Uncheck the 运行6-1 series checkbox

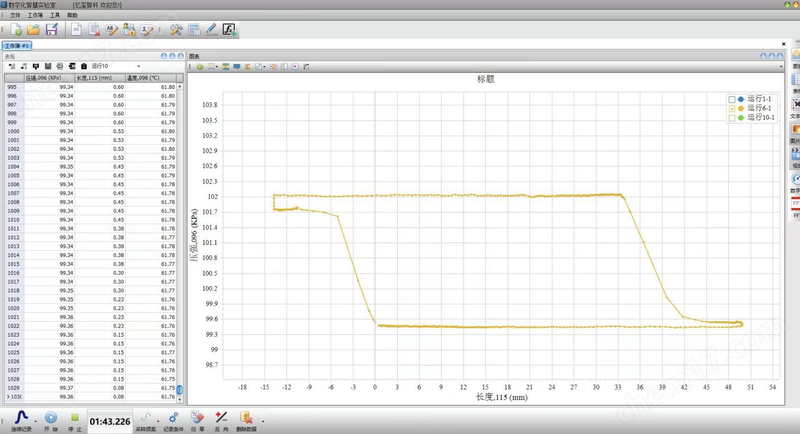point(732,109)
